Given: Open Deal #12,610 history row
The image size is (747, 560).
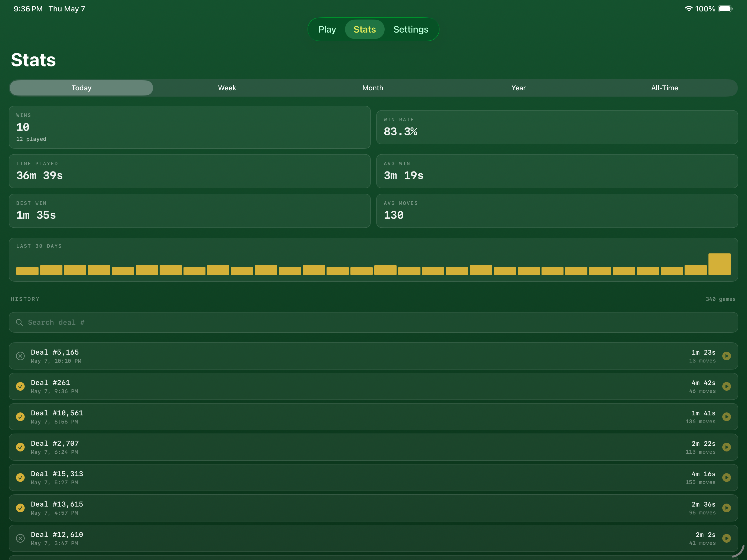Looking at the screenshot, I should coord(373,538).
